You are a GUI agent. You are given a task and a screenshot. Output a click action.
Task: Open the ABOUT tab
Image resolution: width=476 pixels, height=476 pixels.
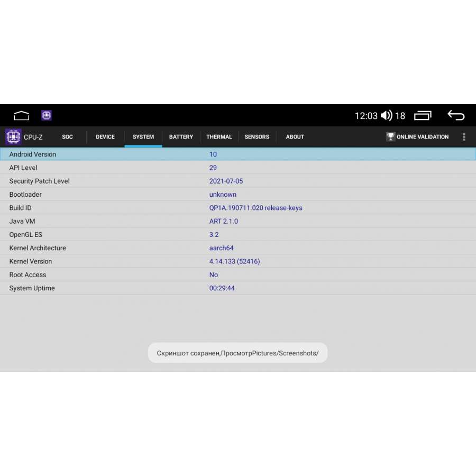click(x=295, y=137)
